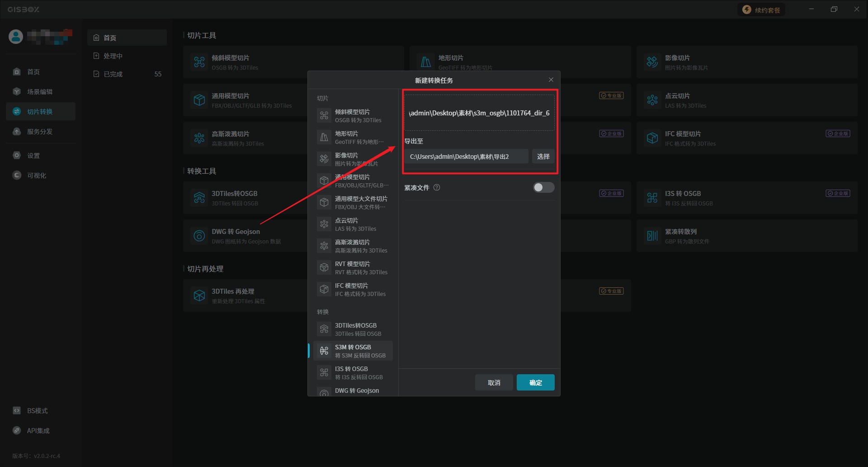Switch to the 已完成 tab

(x=113, y=74)
